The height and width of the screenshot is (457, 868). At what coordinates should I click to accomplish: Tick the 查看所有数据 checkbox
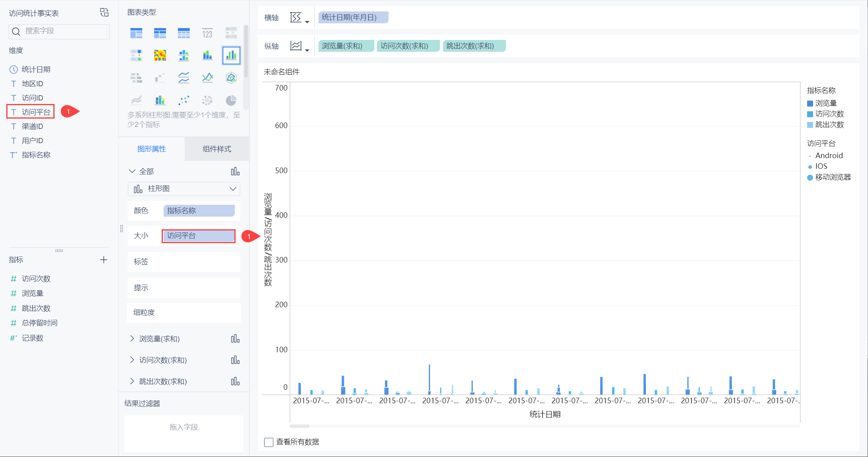click(269, 442)
